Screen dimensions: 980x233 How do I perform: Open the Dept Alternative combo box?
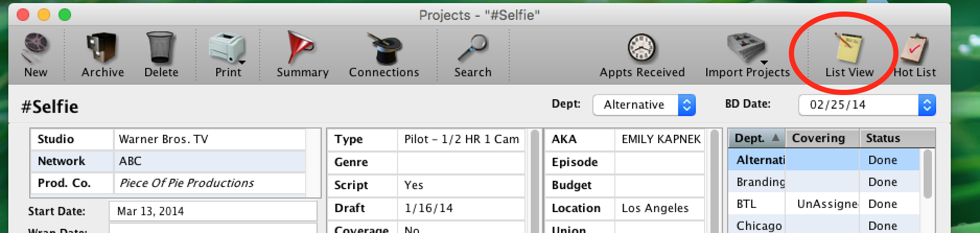[x=644, y=105]
